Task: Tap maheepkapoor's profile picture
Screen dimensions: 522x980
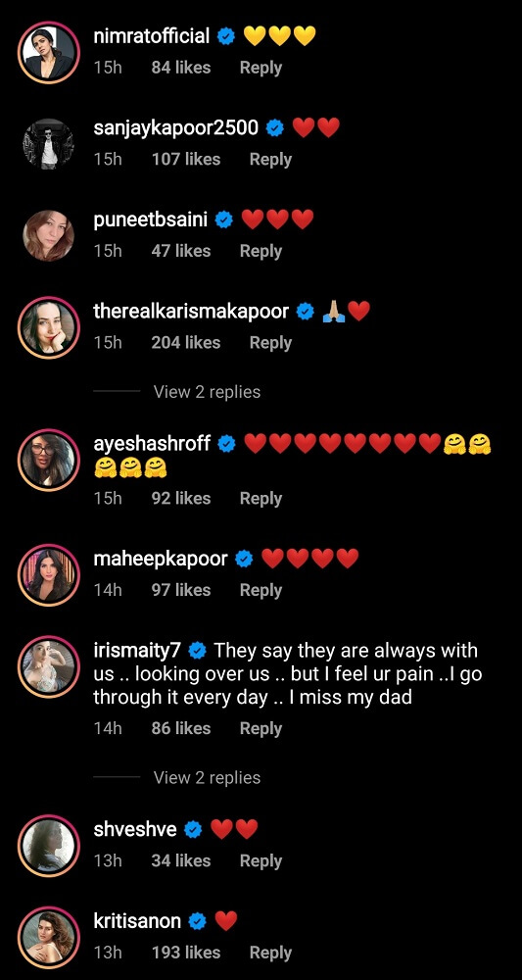Action: [49, 574]
